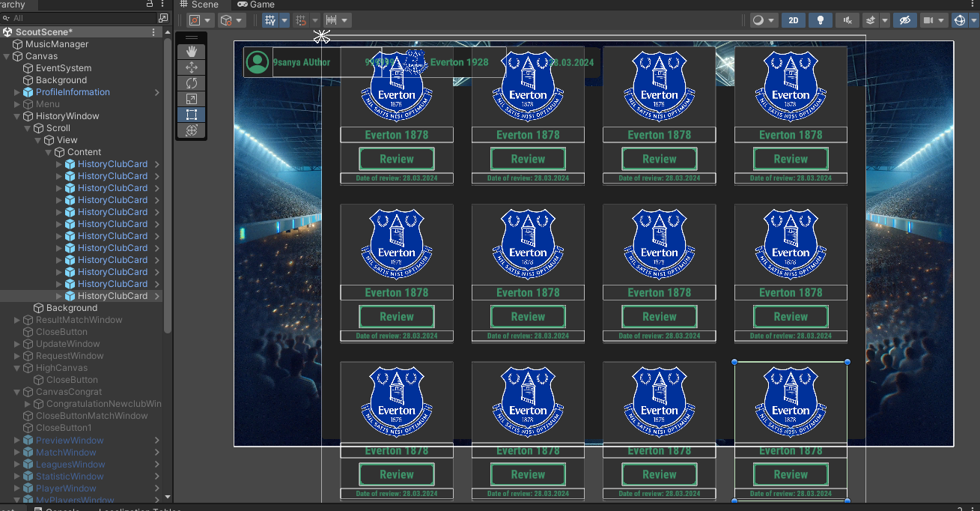The image size is (980, 511).
Task: Select the Scale tool
Action: (192, 99)
